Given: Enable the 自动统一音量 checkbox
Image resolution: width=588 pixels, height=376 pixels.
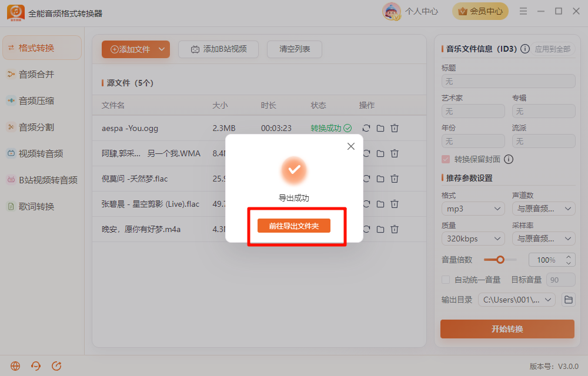Looking at the screenshot, I should pos(446,280).
